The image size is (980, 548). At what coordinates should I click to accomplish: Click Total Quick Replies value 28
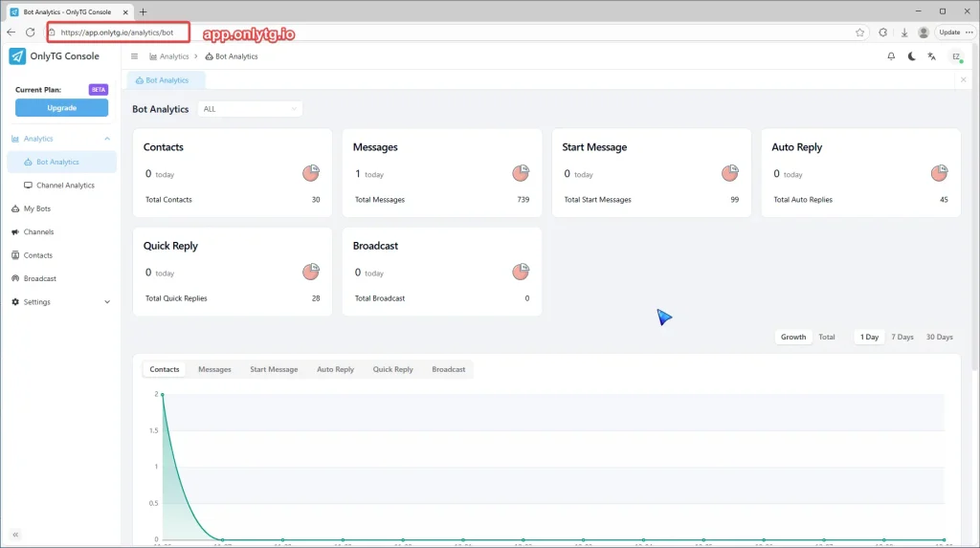pos(316,298)
